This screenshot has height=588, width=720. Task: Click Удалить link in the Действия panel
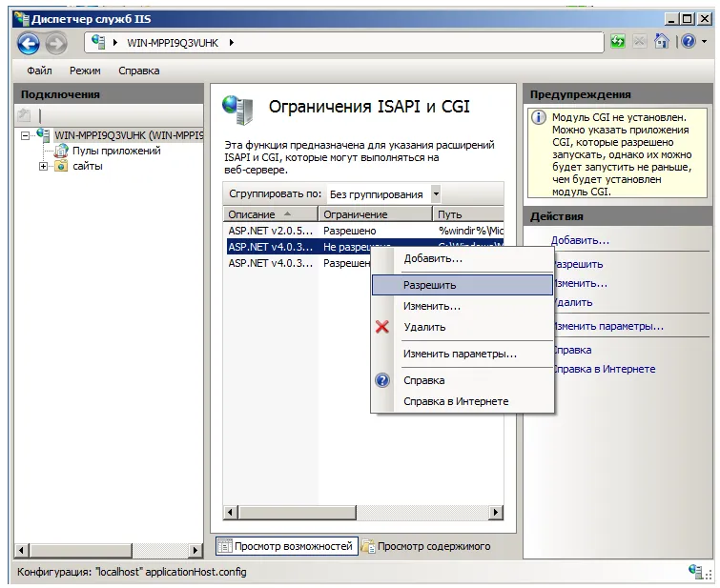(x=574, y=302)
